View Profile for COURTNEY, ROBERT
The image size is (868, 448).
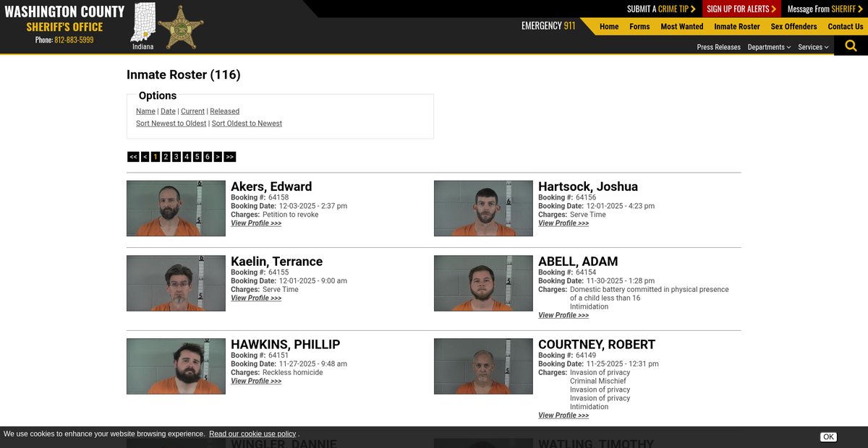coord(563,415)
